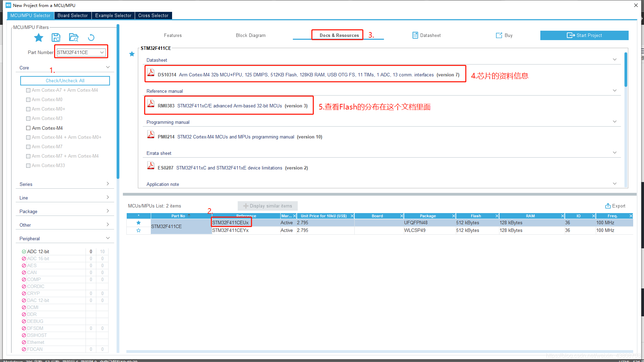This screenshot has height=362, width=644.
Task: Remove the Board column with its X
Action: (x=402, y=216)
